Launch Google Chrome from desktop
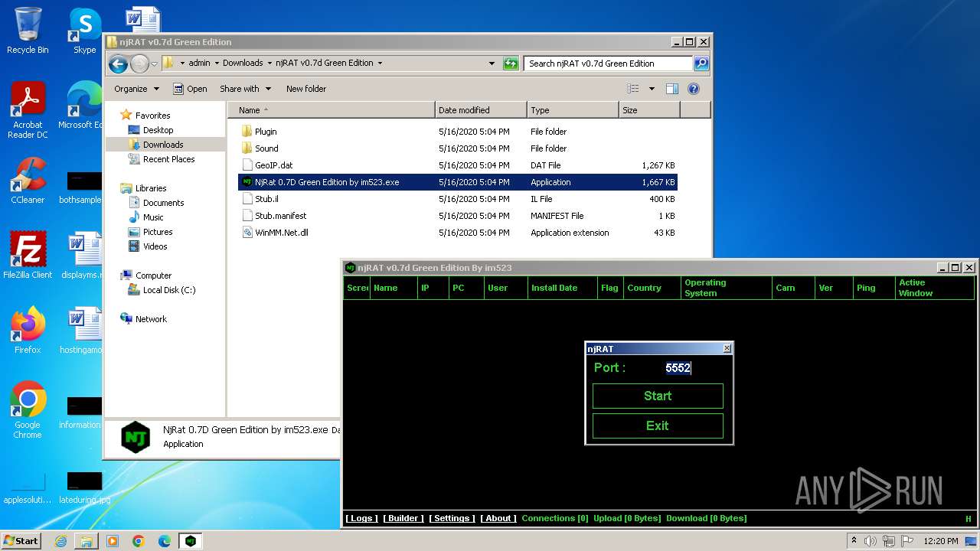980x551 pixels. pyautogui.click(x=28, y=410)
